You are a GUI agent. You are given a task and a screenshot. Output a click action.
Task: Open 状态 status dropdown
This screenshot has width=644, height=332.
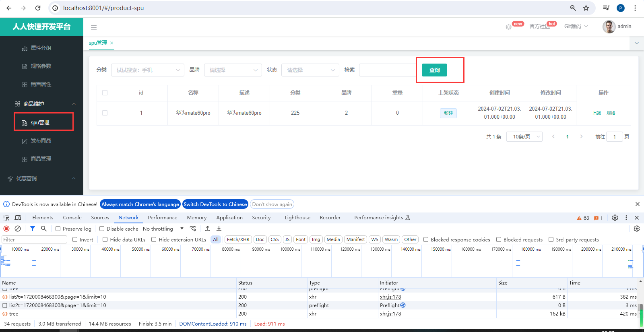pos(310,70)
